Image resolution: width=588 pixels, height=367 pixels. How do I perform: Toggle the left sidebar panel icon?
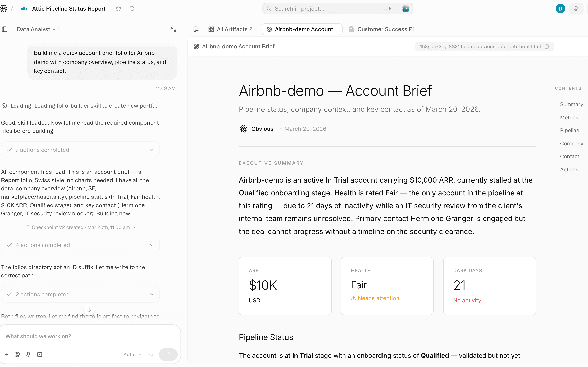5,29
